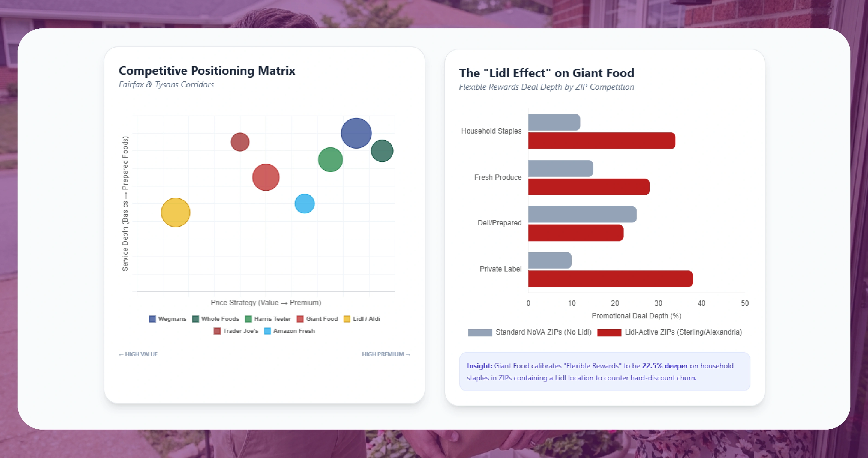Click the gray Deli/Prepared bar
Screen dimensions: 868x458
(x=582, y=214)
